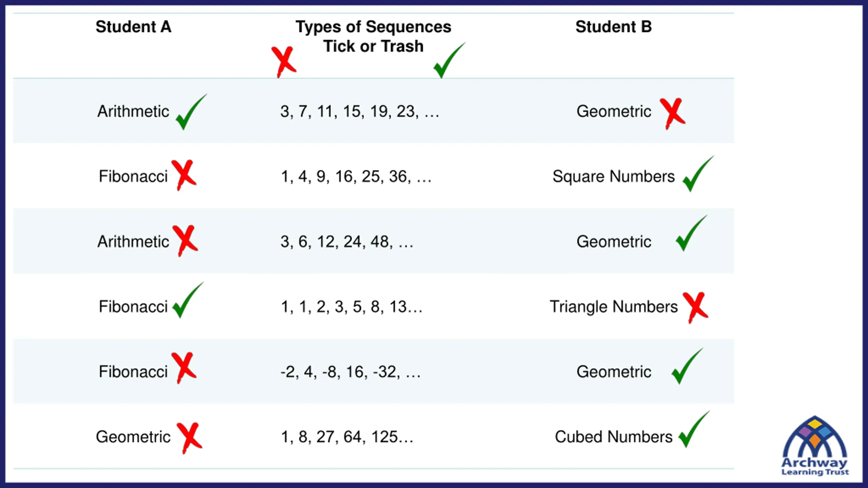Select the Triangle Numbers answer text

coord(613,307)
